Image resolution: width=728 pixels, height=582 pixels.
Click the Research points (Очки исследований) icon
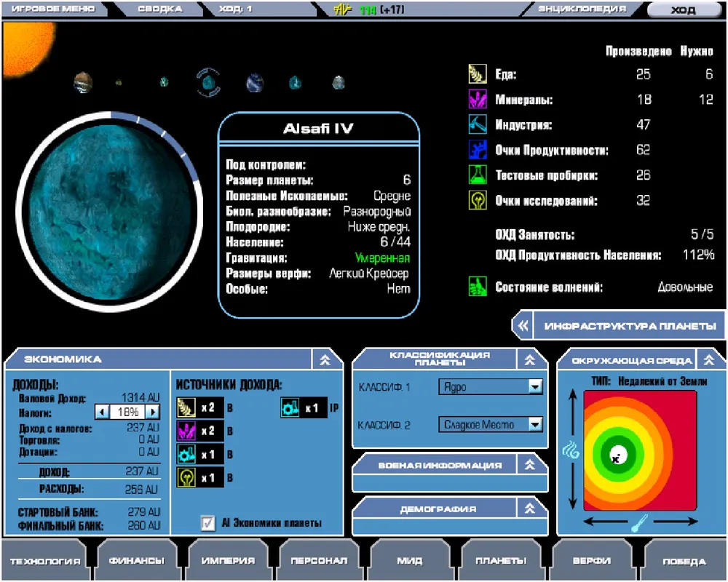pos(477,200)
